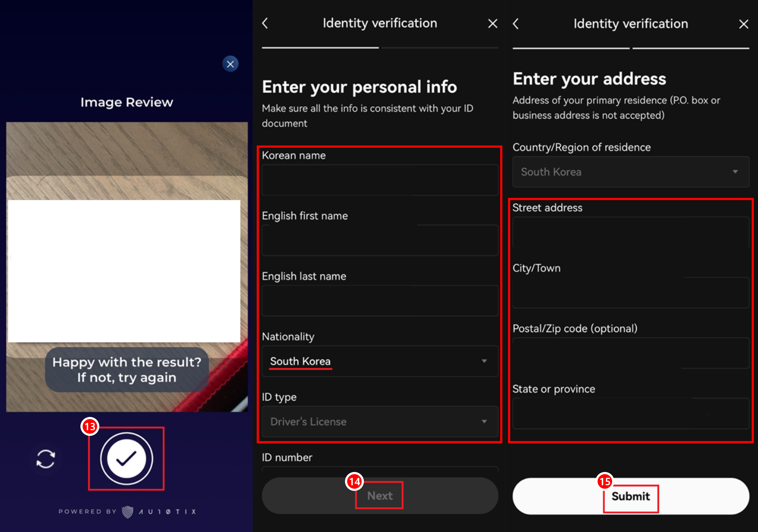This screenshot has height=532, width=758.
Task: Go back from the personal info screen
Action: point(265,23)
